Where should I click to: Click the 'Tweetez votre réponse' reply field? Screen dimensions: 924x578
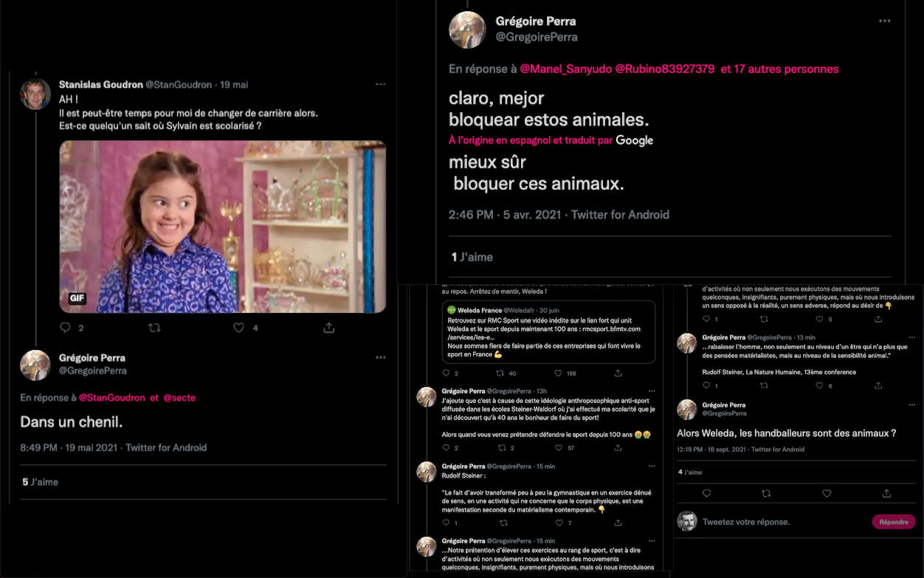[745, 522]
